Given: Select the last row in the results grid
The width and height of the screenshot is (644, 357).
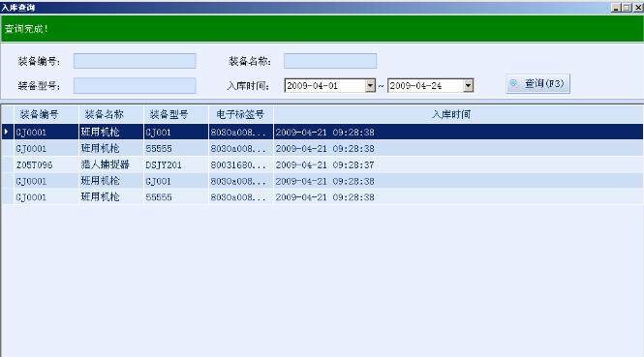Looking at the screenshot, I should click(x=322, y=197).
